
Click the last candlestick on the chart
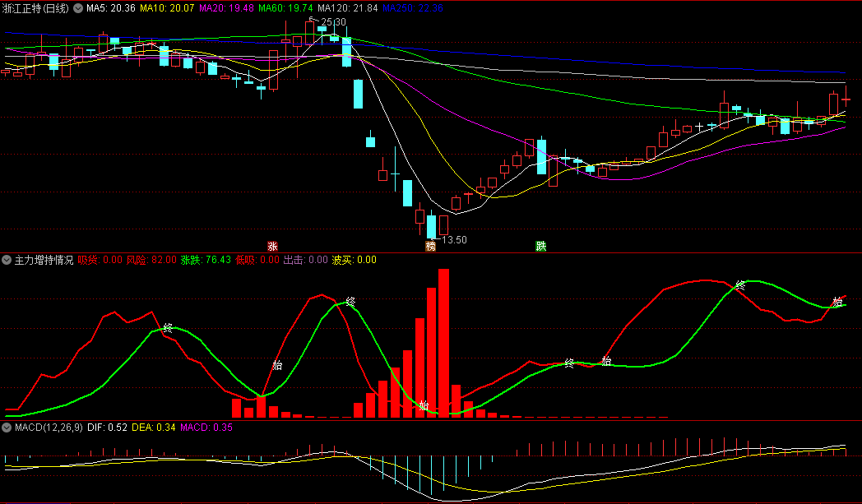pyautogui.click(x=846, y=99)
